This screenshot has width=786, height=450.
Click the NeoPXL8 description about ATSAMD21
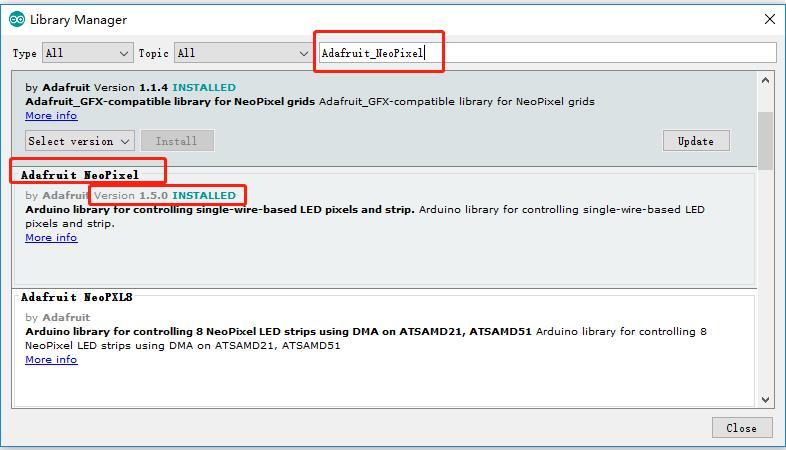[x=366, y=338]
